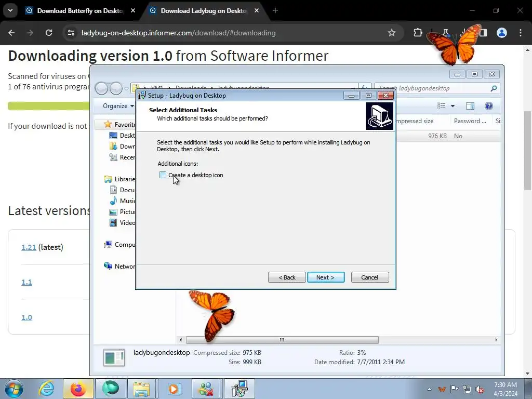Select Desktop in Explorer sidebar
This screenshot has width=532, height=399.
122,136
